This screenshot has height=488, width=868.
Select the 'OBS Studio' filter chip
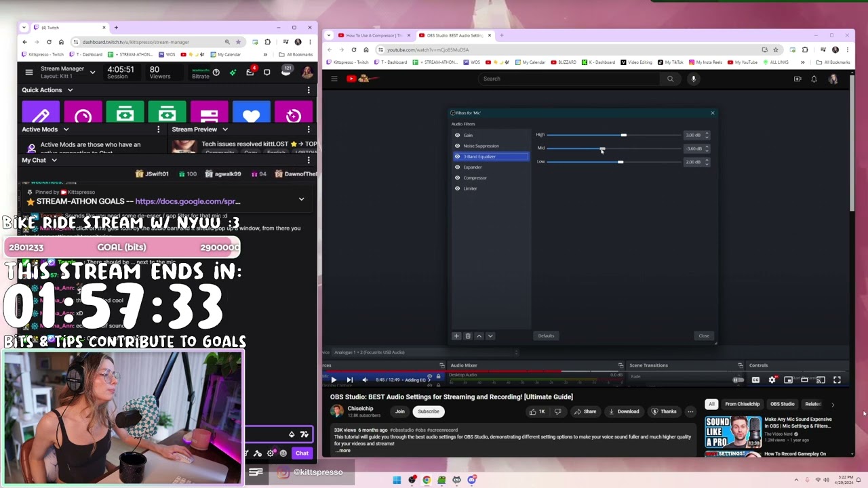(782, 404)
